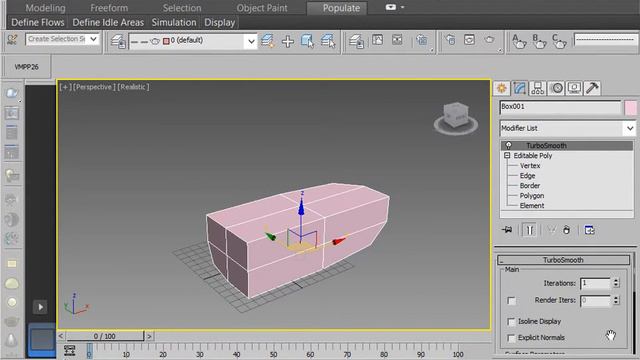640x360 pixels.
Task: Click Create New Layer icon
Action: tap(267, 41)
